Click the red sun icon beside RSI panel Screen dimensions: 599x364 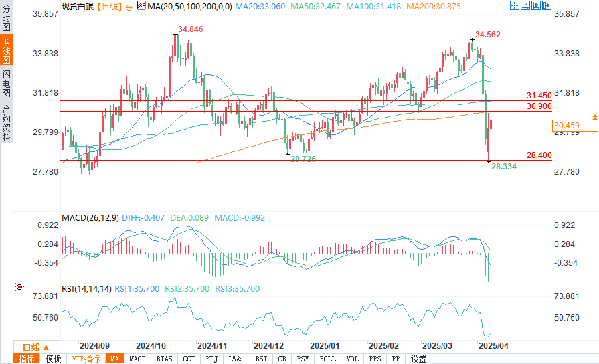19,287
